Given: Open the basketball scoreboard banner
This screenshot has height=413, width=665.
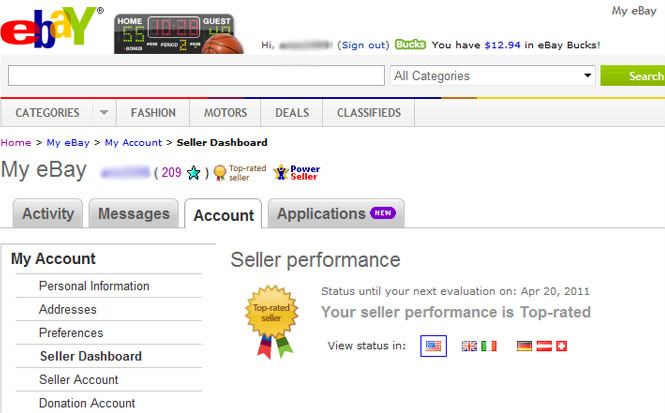Looking at the screenshot, I should pos(179,34).
